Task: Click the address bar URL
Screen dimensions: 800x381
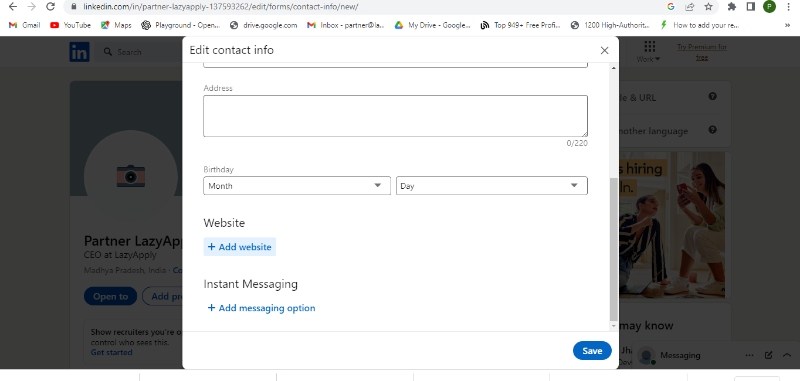Action: pos(221,7)
